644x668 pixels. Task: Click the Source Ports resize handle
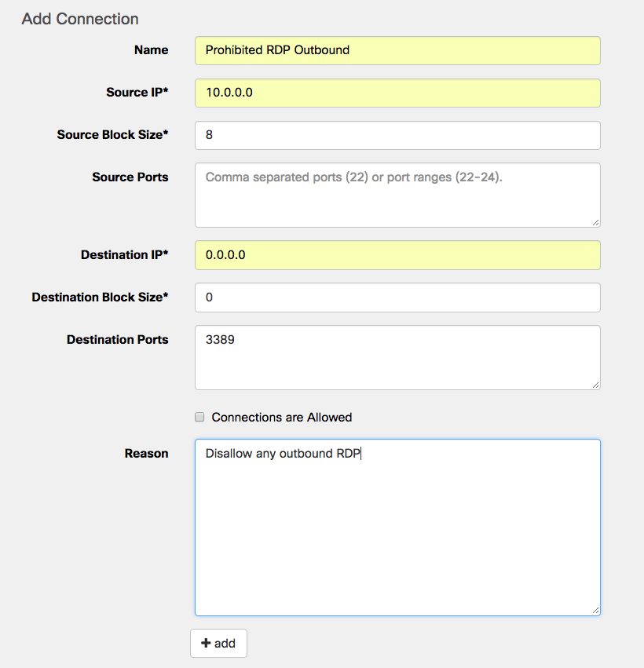click(x=596, y=223)
